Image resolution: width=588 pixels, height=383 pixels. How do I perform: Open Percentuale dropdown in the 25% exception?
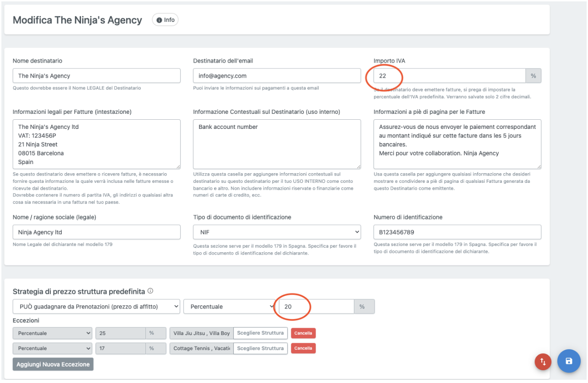(x=52, y=333)
